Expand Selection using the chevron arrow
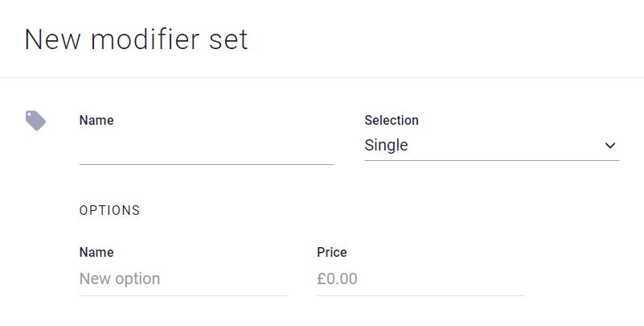The image size is (644, 326). [x=610, y=146]
